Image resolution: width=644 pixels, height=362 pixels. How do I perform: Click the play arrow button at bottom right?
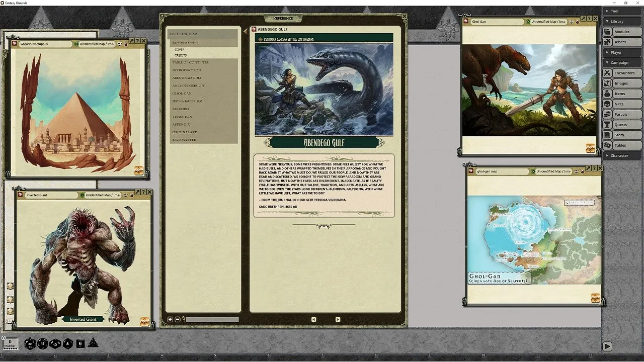pyautogui.click(x=607, y=346)
